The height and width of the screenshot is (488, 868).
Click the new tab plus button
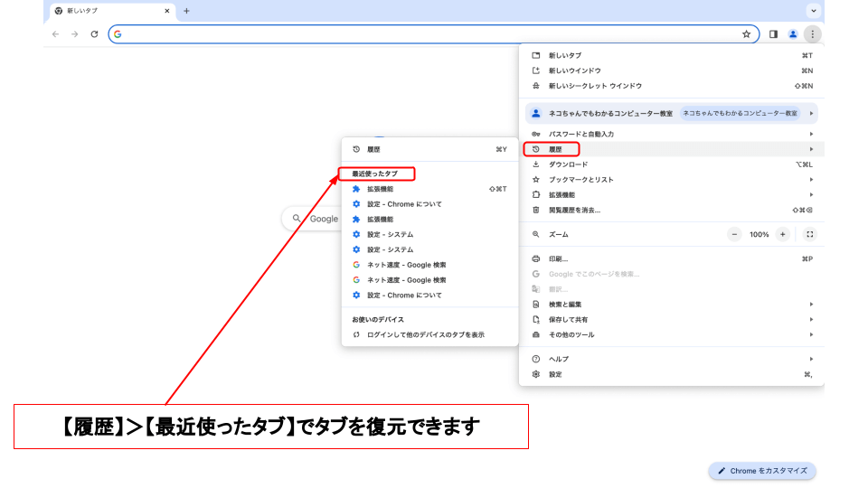coord(186,11)
